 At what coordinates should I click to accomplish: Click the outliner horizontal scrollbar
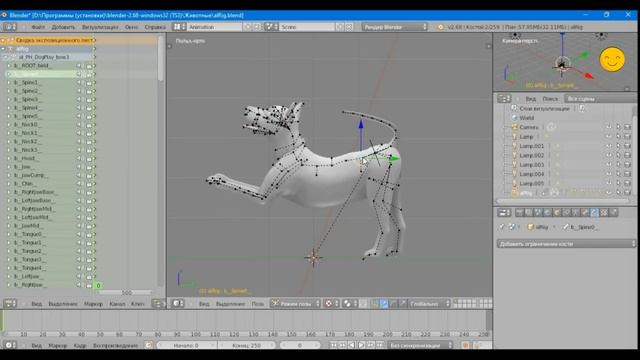coord(564,201)
